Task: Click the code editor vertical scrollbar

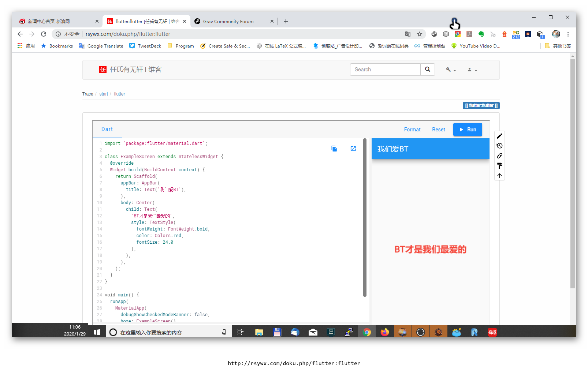Action: (x=365, y=217)
